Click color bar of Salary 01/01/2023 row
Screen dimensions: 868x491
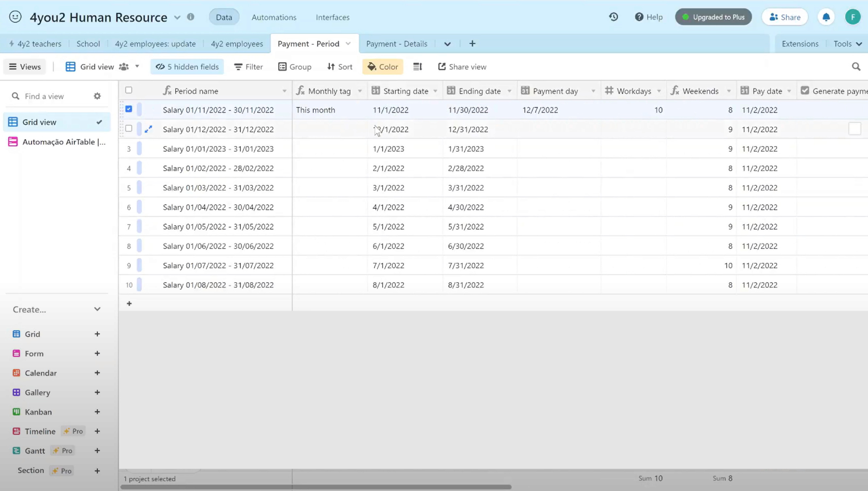(139, 149)
